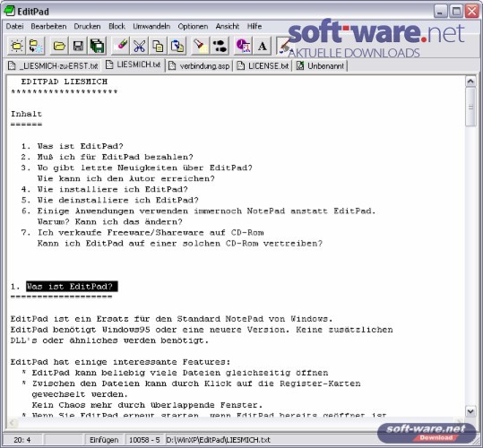Click line 'Kein Chaos mehr durch überlappende Fenster.'
This screenshot has width=483, height=448.
point(147,405)
